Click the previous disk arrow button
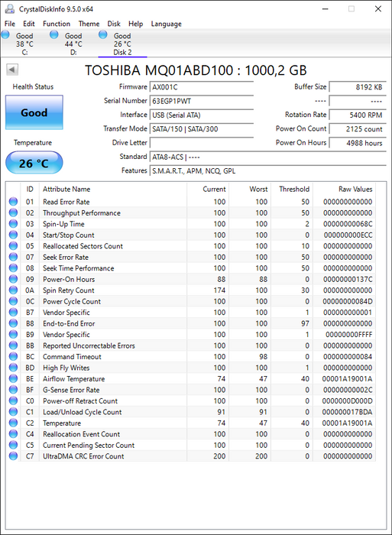 [12, 70]
